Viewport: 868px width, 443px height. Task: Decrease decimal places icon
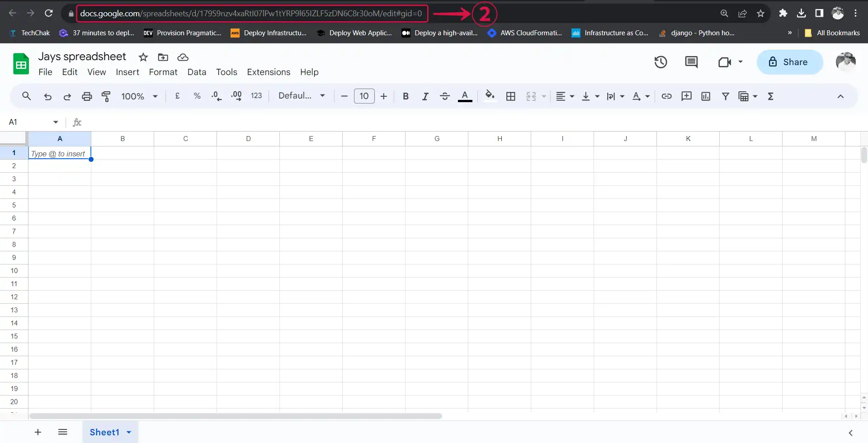(217, 96)
